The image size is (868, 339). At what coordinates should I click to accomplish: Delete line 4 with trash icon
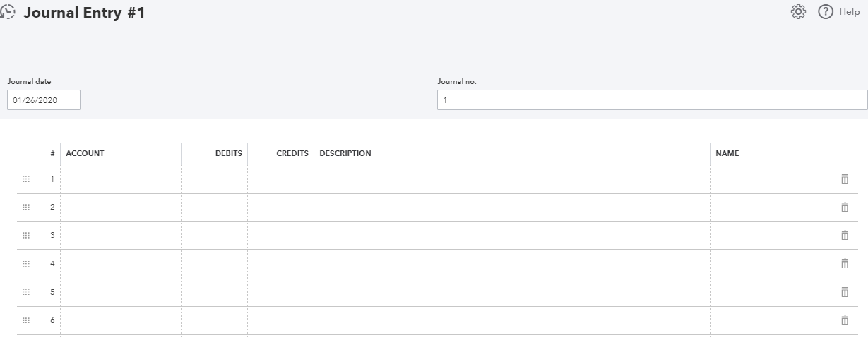[845, 264]
